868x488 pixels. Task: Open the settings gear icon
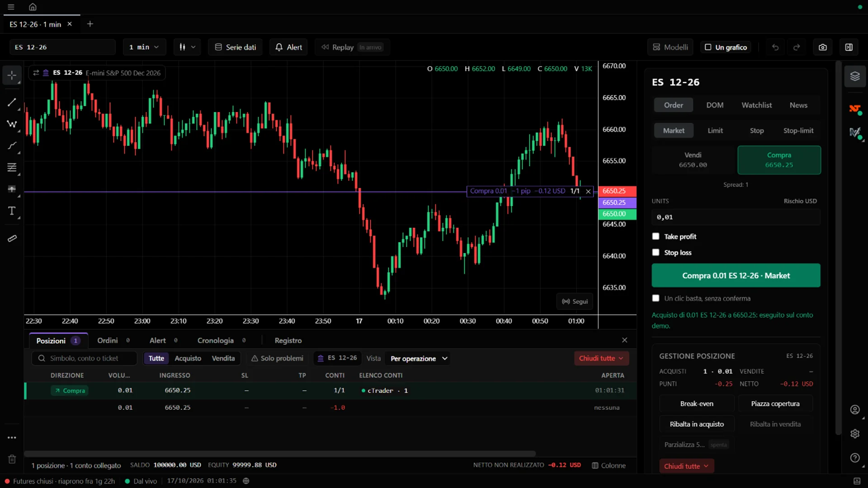[855, 434]
